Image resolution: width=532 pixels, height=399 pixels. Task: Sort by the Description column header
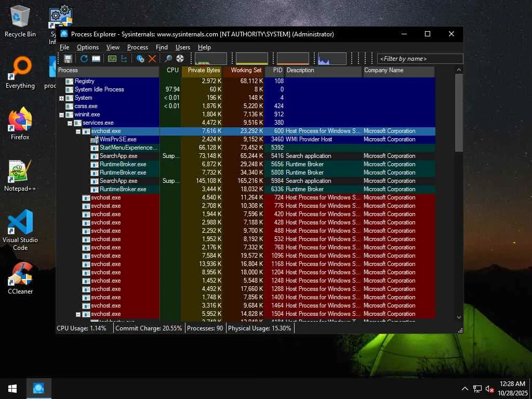click(323, 70)
